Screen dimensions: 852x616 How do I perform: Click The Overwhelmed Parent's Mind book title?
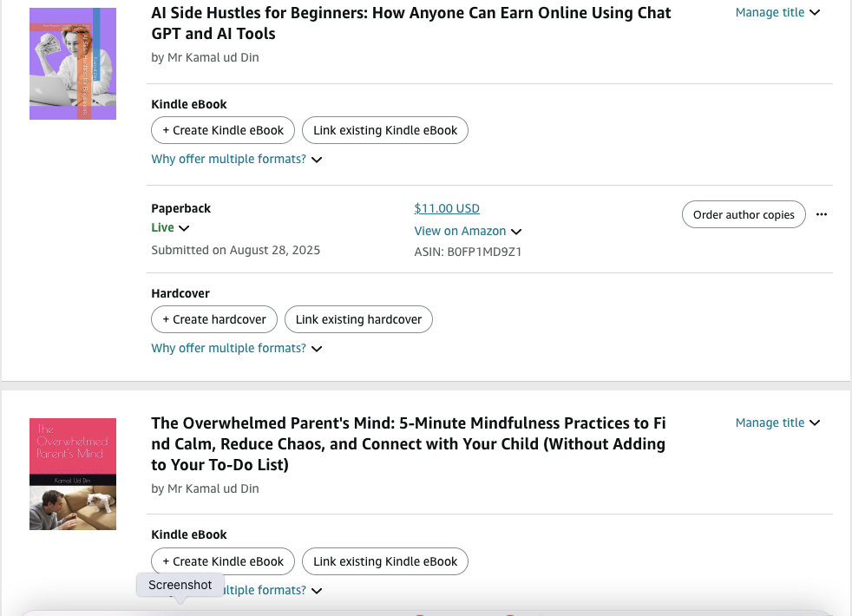point(408,444)
